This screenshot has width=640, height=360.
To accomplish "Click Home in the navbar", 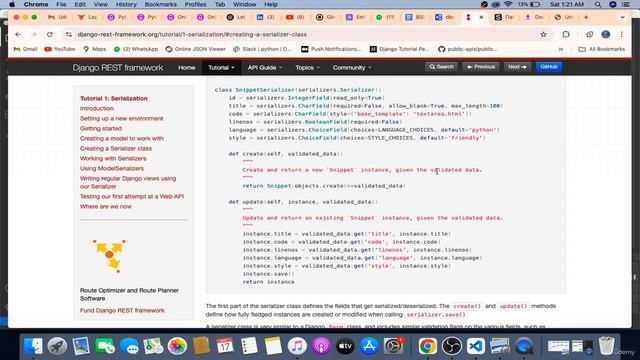I will 187,68.
